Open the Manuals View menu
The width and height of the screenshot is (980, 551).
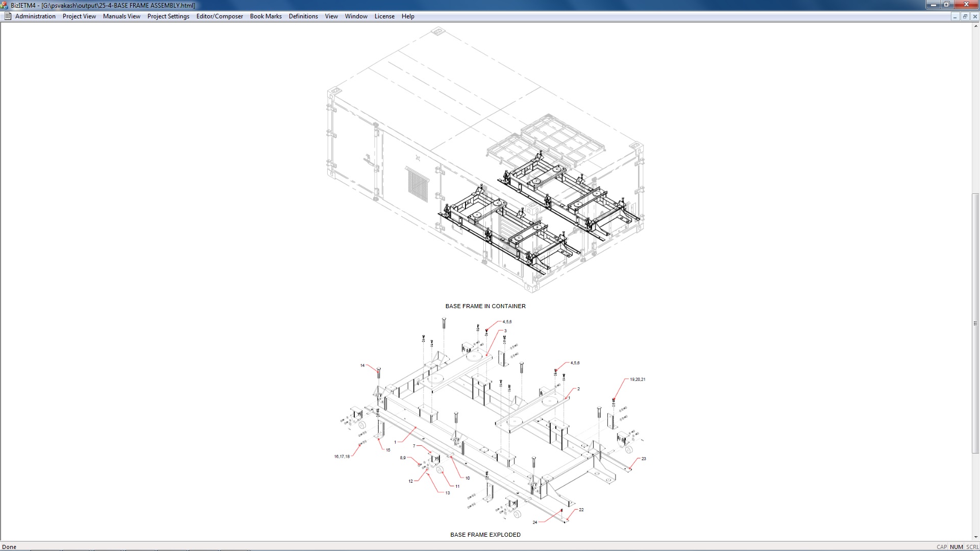click(121, 16)
